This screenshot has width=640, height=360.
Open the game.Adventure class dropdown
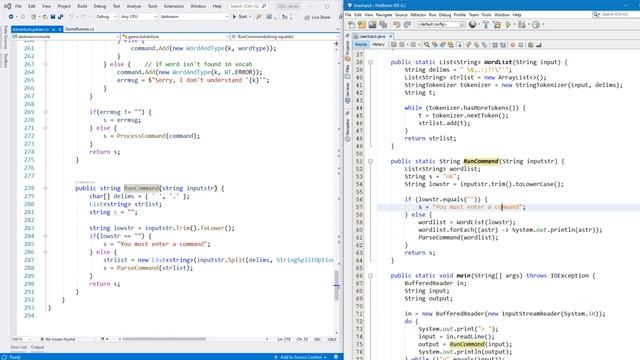click(x=176, y=37)
